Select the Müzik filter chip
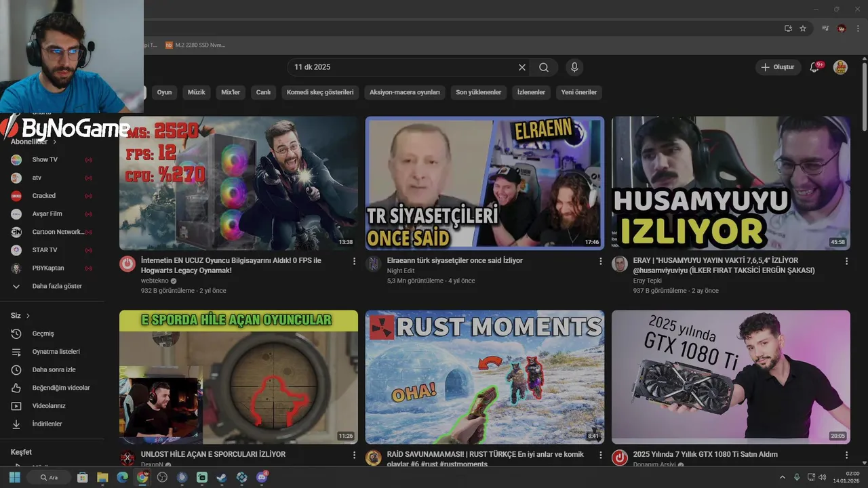 tap(197, 92)
